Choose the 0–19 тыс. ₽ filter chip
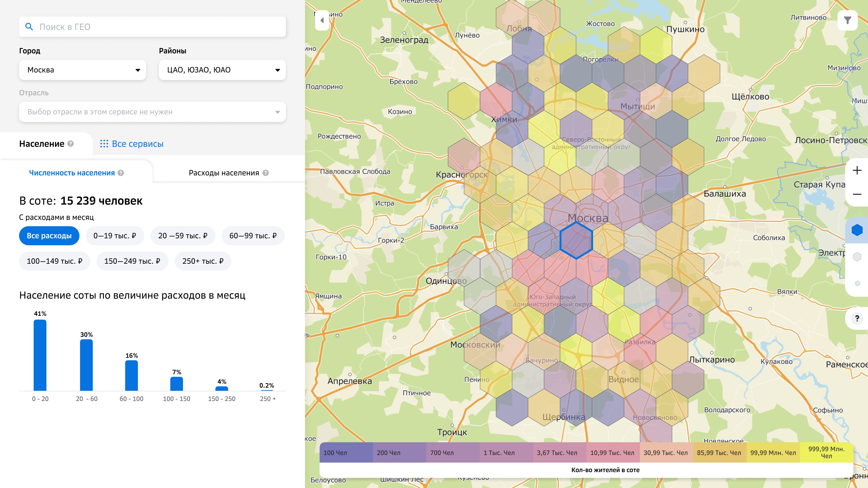Screen dimensions: 868x488 coord(115,236)
